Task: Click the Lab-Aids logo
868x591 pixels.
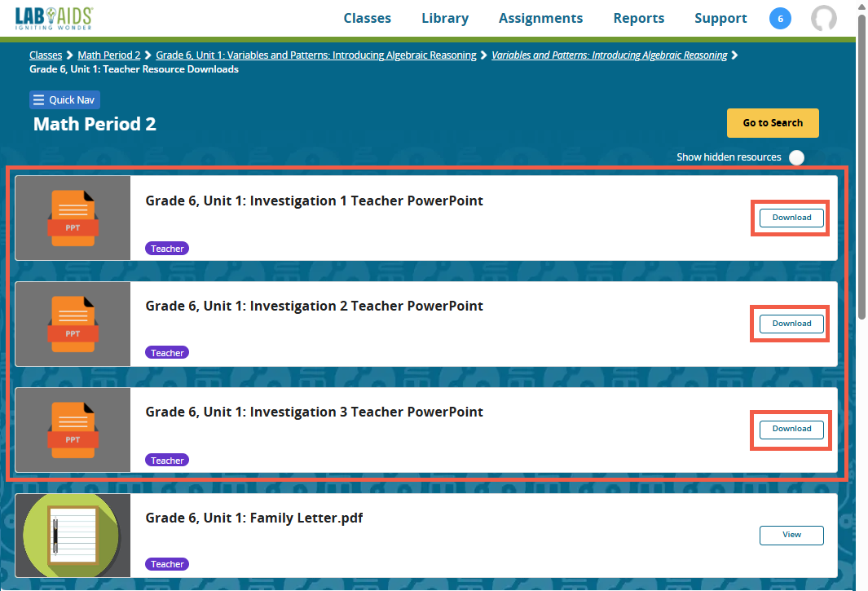Action: (x=54, y=18)
